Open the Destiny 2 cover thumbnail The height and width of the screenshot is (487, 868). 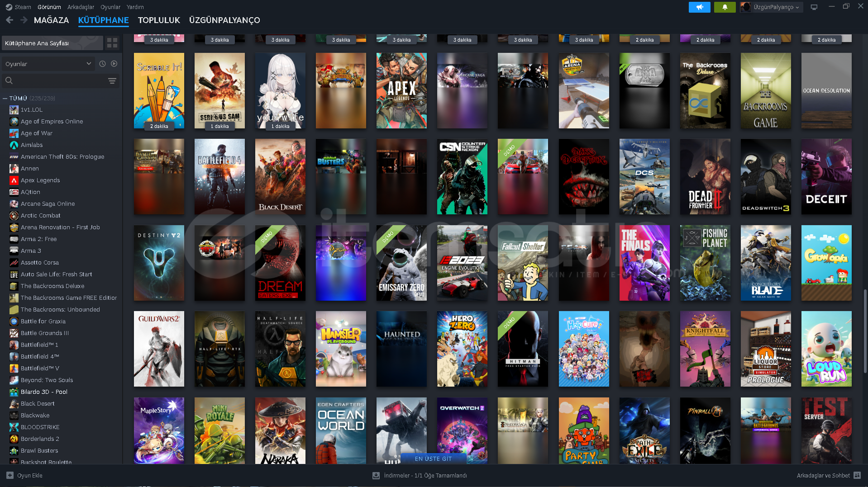(x=159, y=263)
